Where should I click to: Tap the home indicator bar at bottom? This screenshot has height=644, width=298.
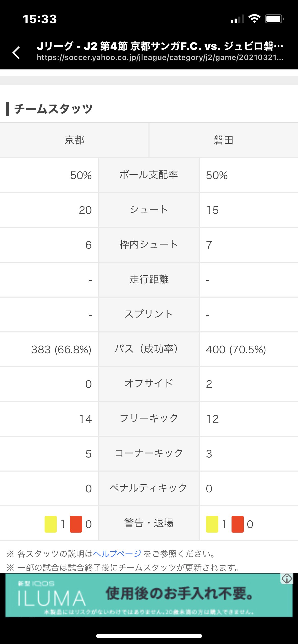149,636
